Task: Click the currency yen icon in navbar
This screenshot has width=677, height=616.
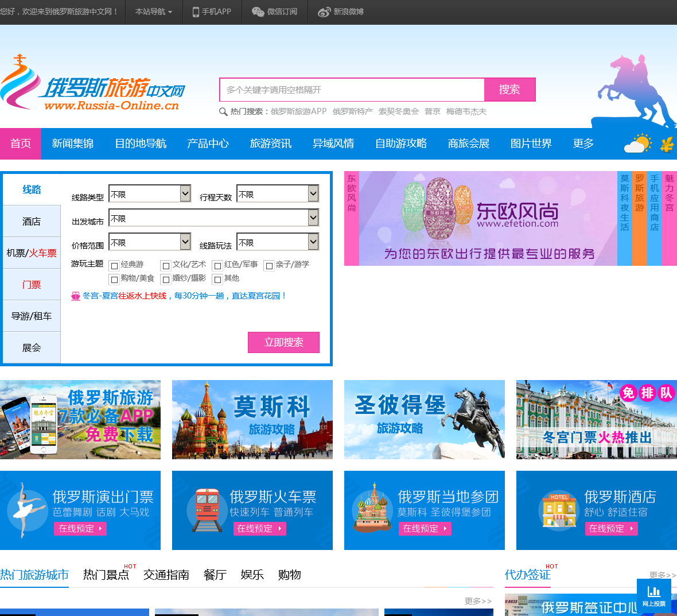Action: coord(667,144)
